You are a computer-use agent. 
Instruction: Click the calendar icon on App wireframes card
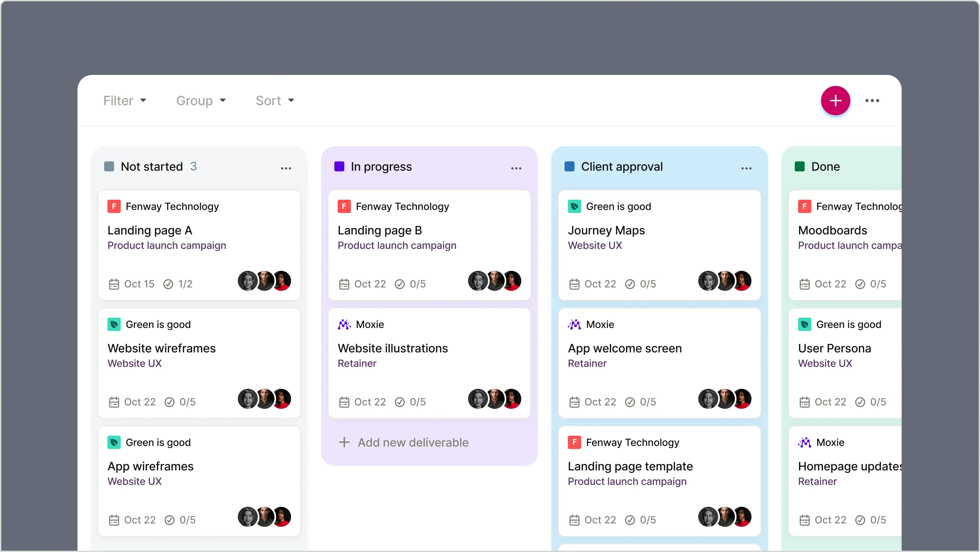pyautogui.click(x=114, y=520)
